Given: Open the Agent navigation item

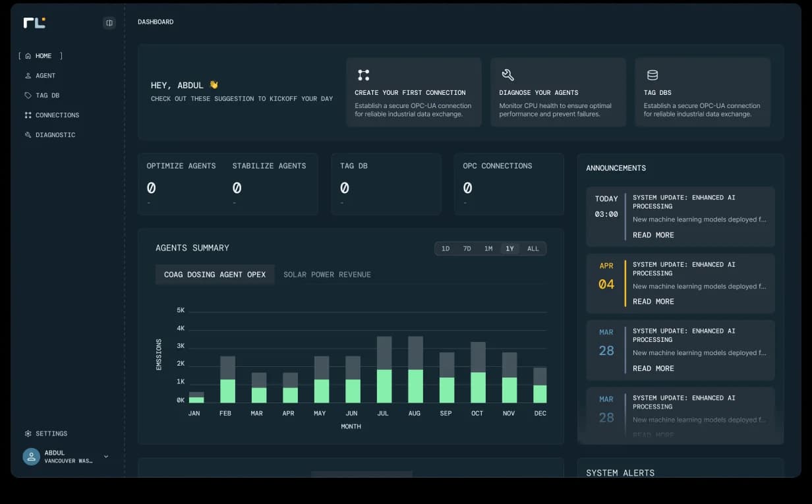Looking at the screenshot, I should click(40, 76).
